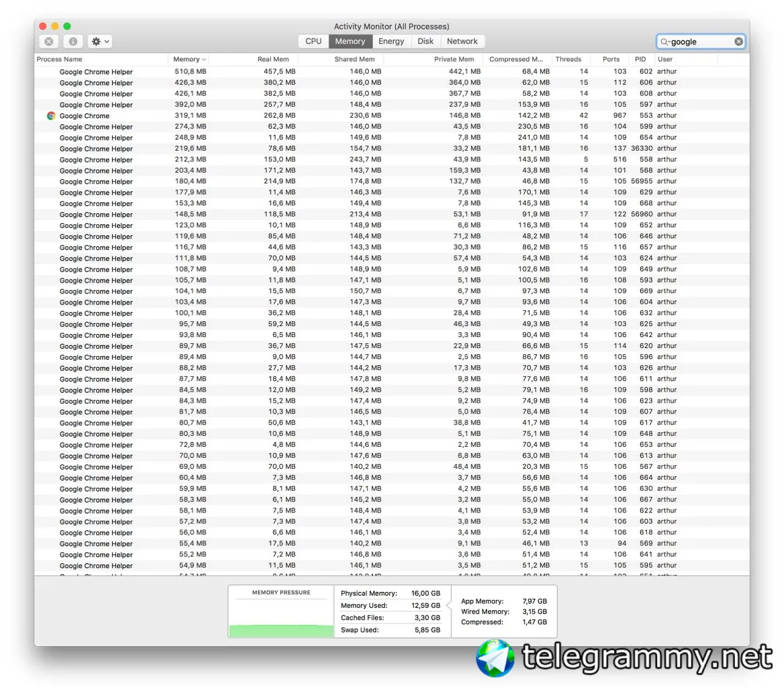
Task: Select the 'Google Chrome' process name
Action: click(x=85, y=116)
